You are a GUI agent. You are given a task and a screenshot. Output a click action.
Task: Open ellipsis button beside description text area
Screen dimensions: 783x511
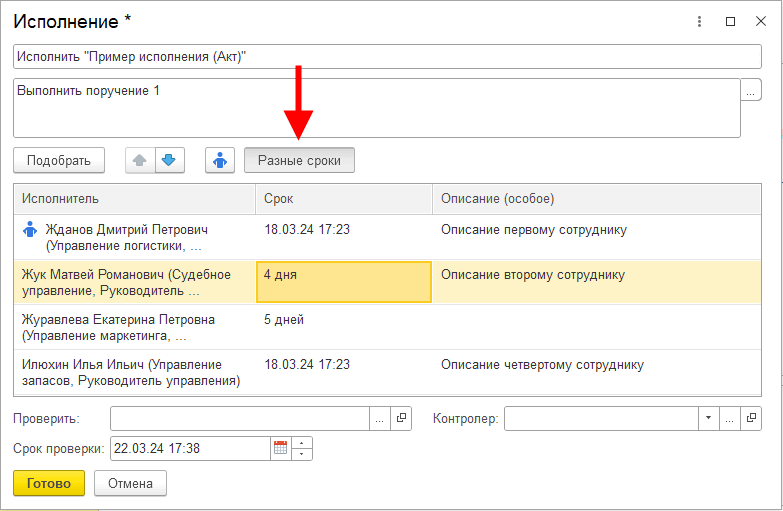[751, 90]
